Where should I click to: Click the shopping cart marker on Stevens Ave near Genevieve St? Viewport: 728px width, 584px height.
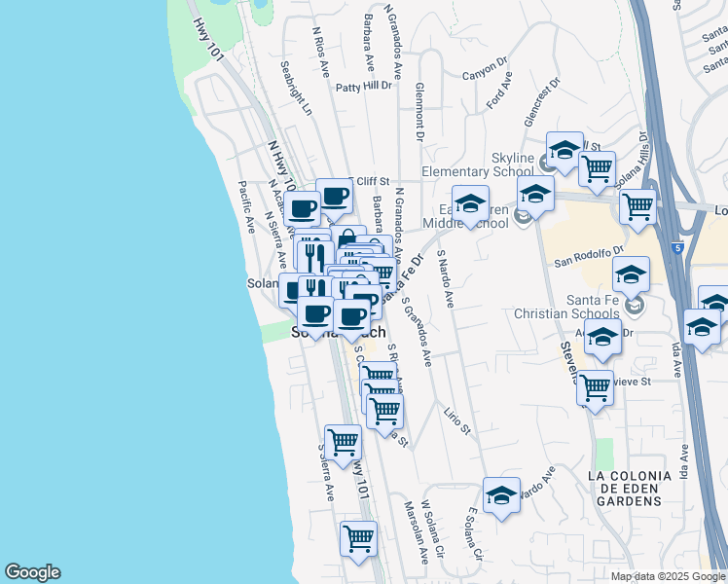tap(596, 390)
